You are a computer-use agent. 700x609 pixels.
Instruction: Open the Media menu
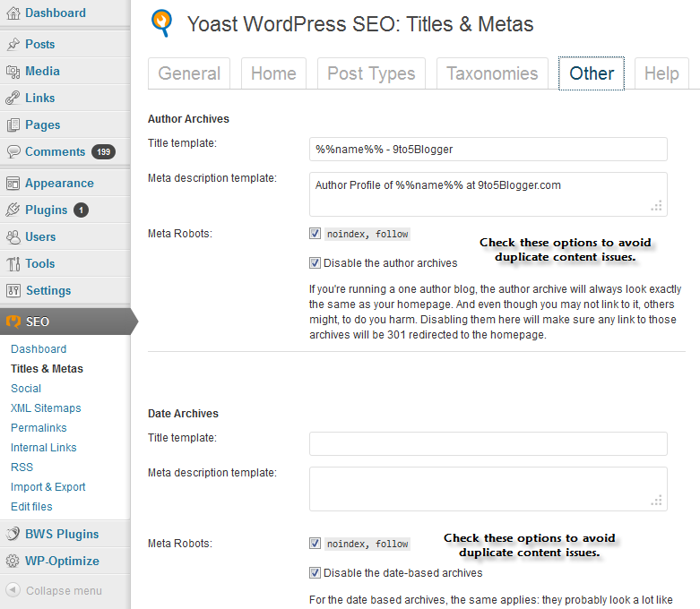[42, 71]
